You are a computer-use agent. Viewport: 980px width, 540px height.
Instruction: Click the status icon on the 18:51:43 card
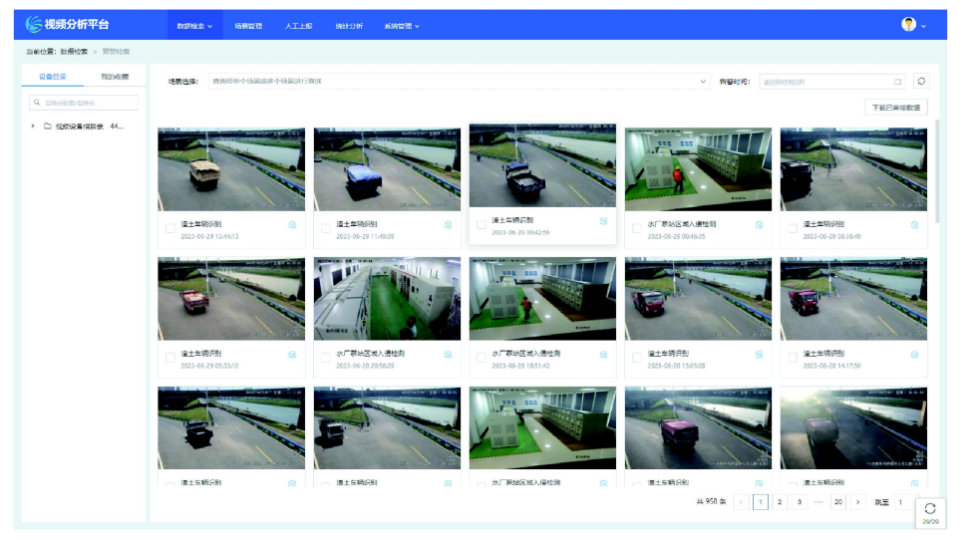[x=603, y=355]
